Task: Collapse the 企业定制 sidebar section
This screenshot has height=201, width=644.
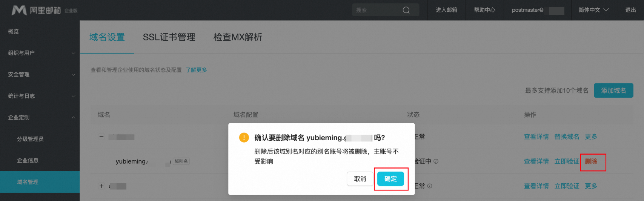Action: (40, 117)
